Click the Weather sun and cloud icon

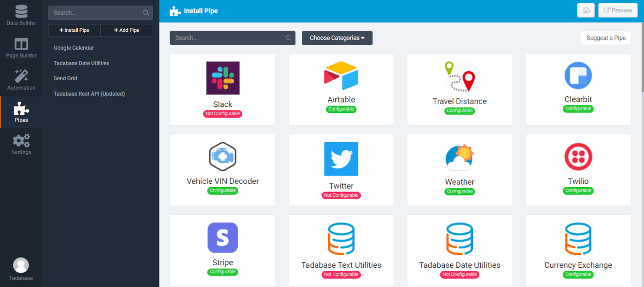[x=460, y=158]
